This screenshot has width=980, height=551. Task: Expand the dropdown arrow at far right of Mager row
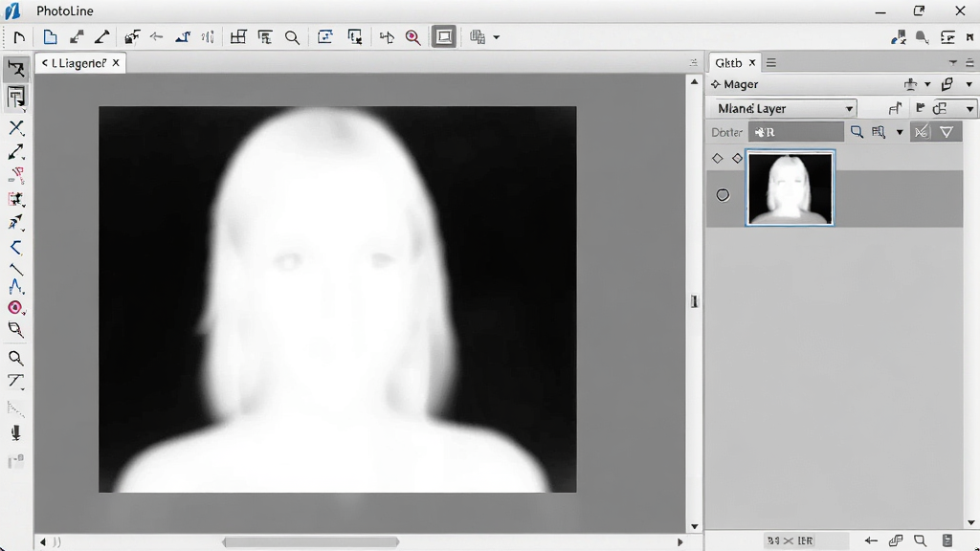pyautogui.click(x=969, y=84)
